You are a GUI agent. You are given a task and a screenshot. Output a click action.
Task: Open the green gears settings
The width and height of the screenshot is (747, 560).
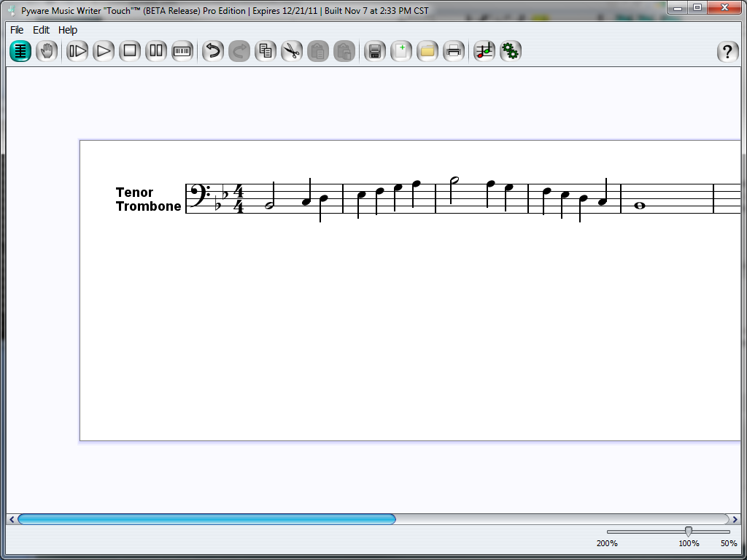[x=511, y=51]
